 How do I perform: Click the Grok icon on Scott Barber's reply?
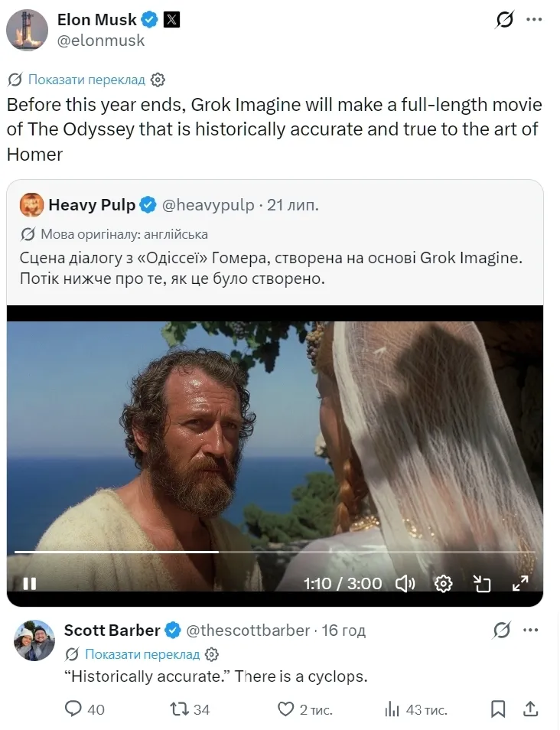coord(502,631)
